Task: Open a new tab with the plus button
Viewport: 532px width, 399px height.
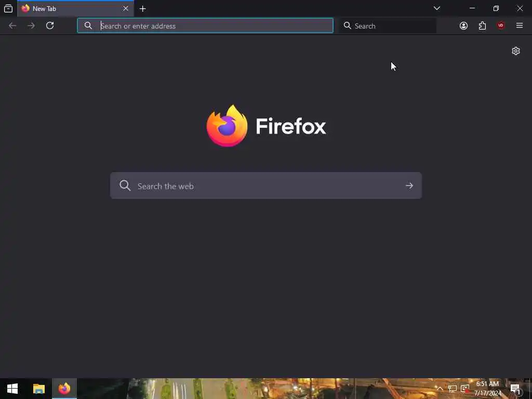Action: click(x=143, y=9)
